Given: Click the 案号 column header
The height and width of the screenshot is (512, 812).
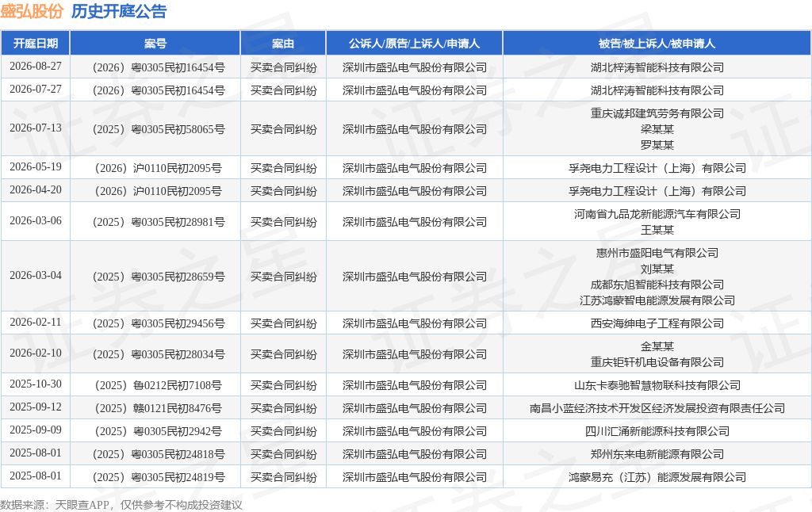Looking at the screenshot, I should point(155,44).
